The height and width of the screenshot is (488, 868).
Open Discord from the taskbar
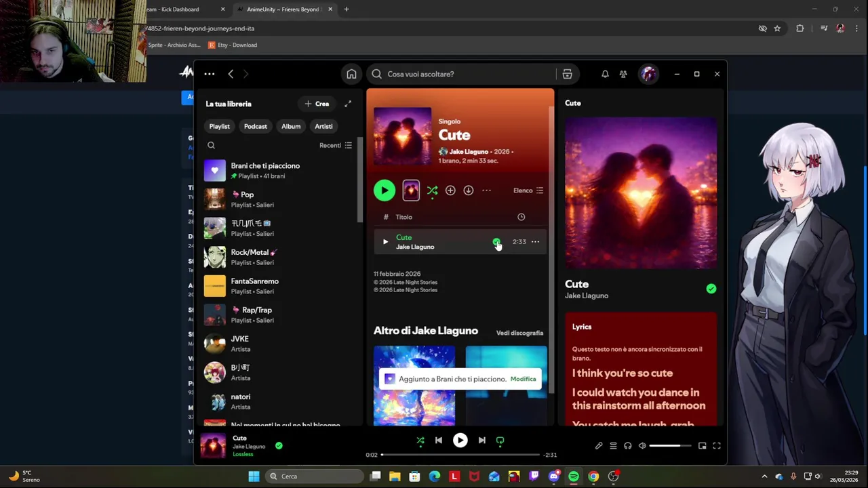pyautogui.click(x=554, y=476)
